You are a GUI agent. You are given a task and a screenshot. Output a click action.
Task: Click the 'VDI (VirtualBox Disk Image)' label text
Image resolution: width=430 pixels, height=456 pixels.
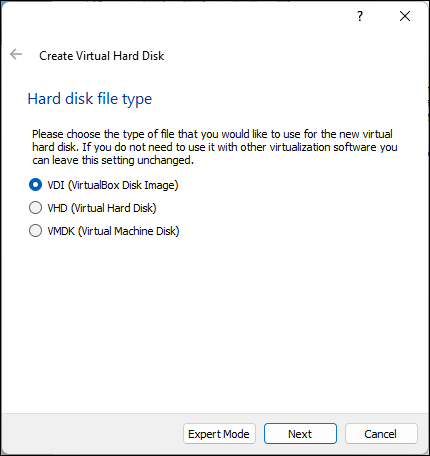click(x=113, y=185)
